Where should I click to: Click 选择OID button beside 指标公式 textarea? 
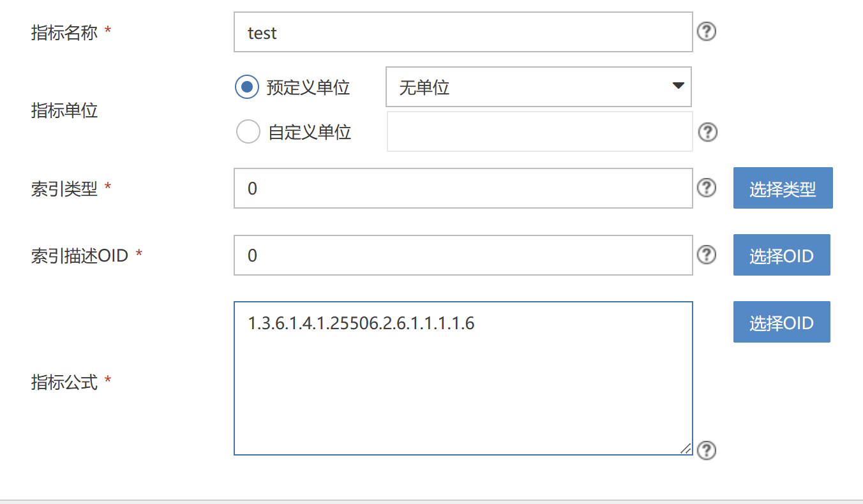coord(781,322)
